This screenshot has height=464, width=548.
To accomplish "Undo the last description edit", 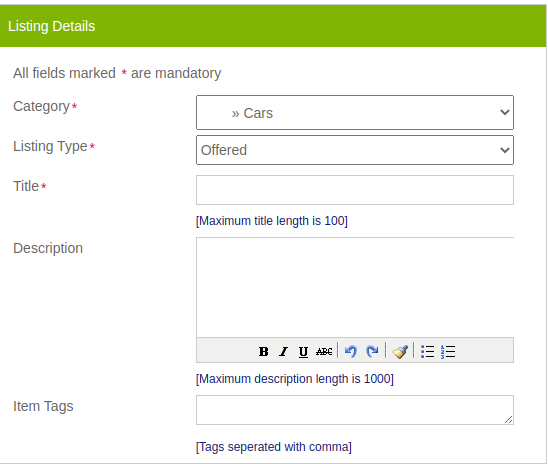I will click(x=351, y=351).
